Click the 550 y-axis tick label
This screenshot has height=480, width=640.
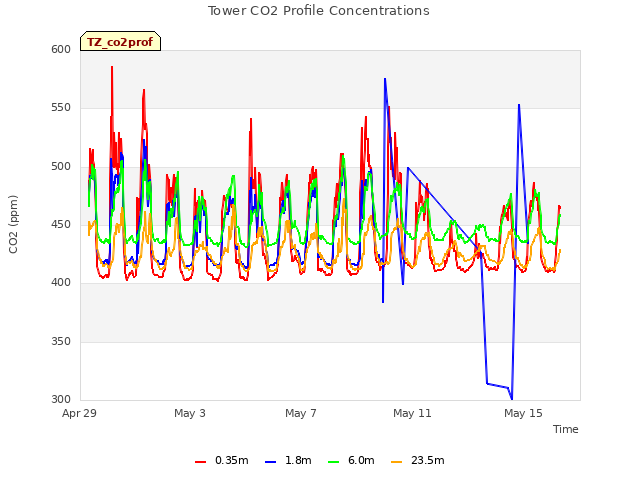point(61,108)
